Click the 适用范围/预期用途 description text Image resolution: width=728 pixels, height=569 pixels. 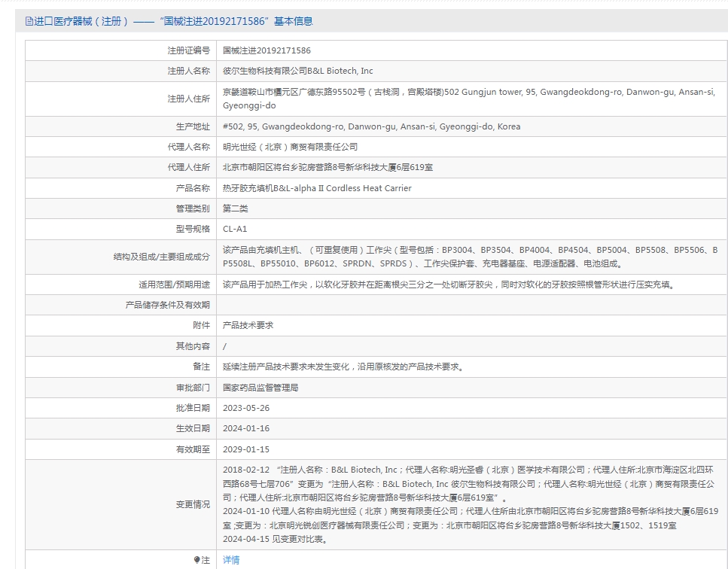(448, 284)
